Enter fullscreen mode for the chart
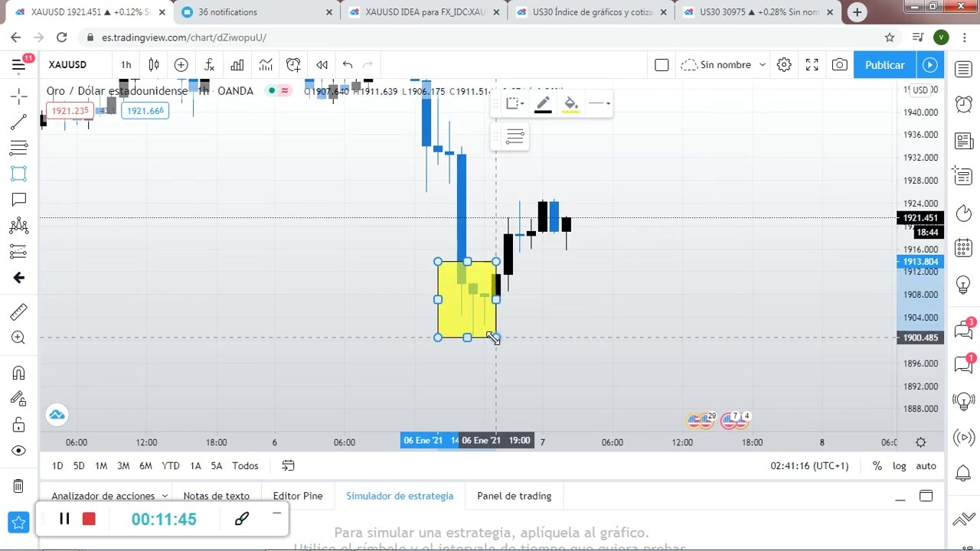 [x=812, y=65]
